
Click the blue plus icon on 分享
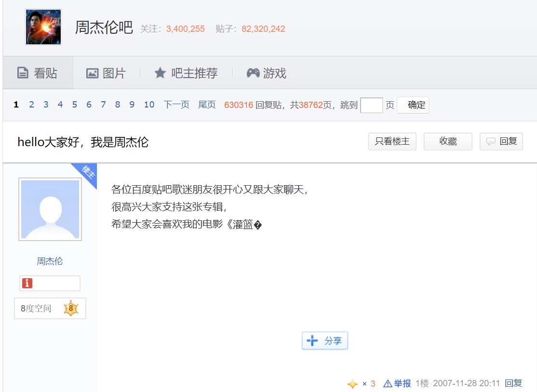[312, 340]
